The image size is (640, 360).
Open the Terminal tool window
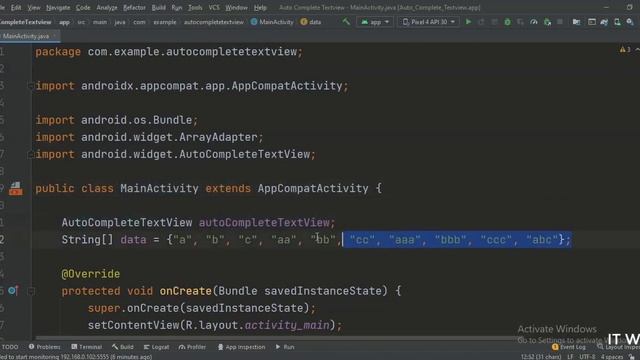87,347
